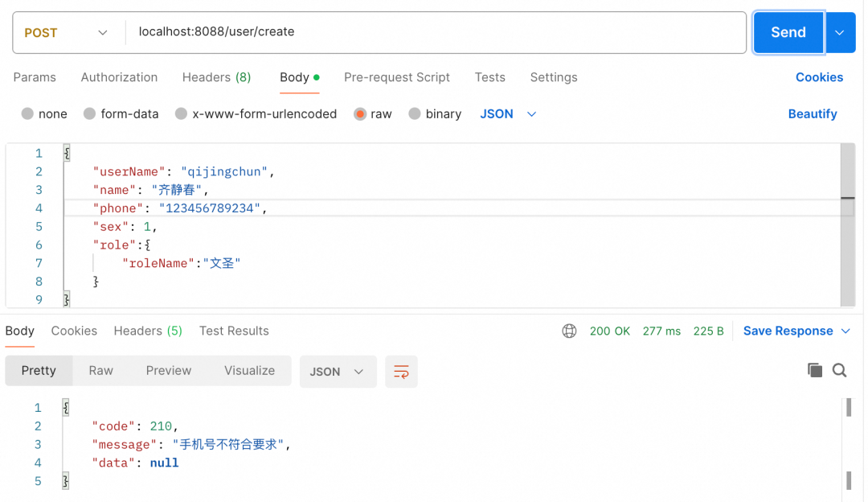This screenshot has height=502, width=868.
Task: Select the response Body tab
Action: coord(20,331)
